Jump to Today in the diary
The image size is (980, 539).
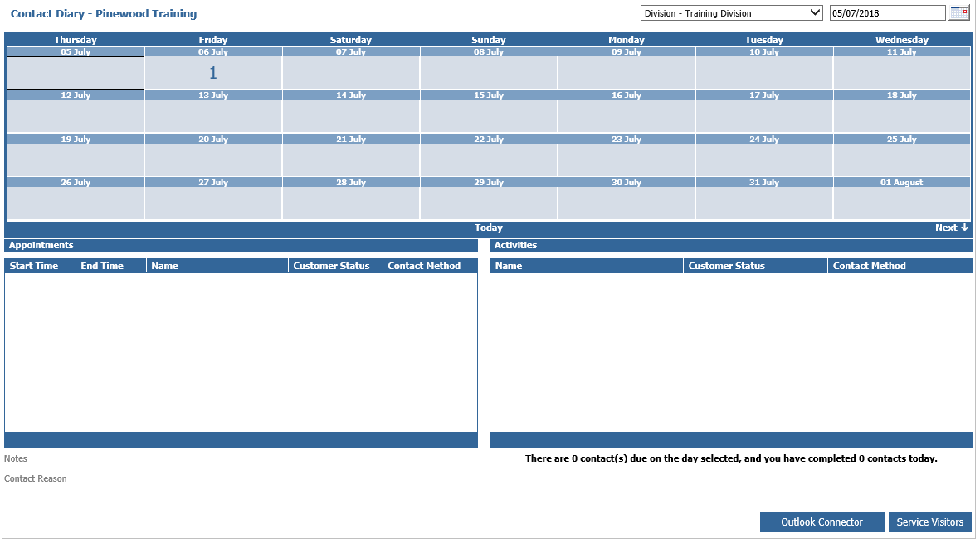click(x=488, y=227)
